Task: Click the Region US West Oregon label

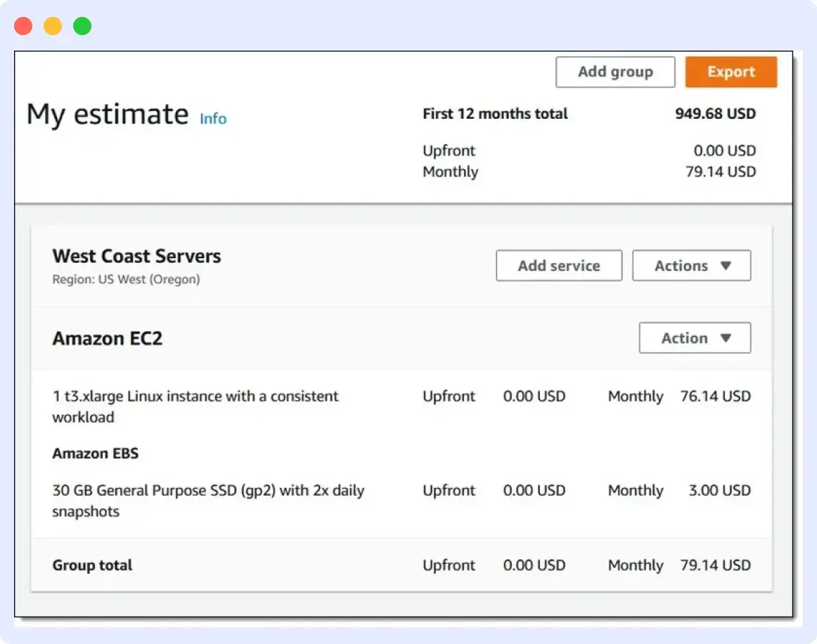Action: click(125, 279)
